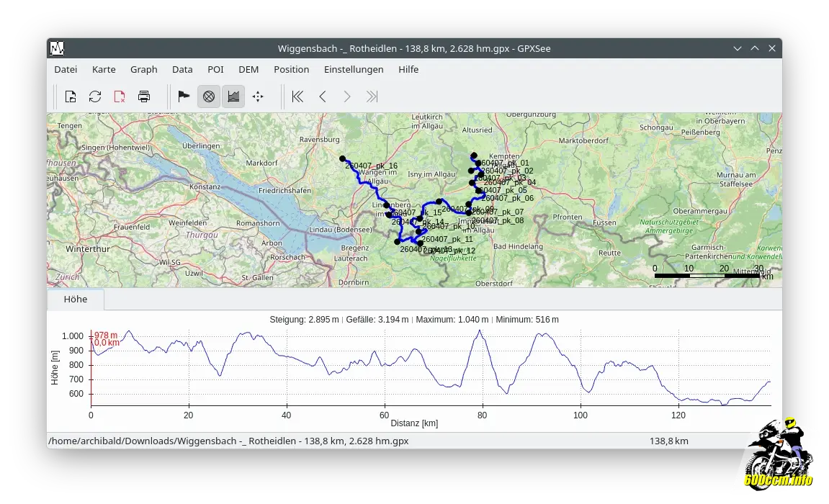Expand the Graph menu
Screen dimensions: 829x504
coord(143,69)
